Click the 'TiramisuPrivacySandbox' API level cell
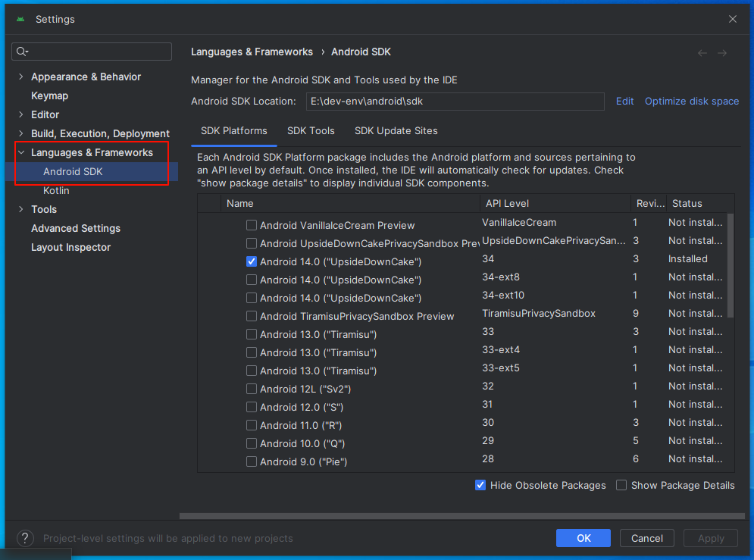 [x=539, y=314]
